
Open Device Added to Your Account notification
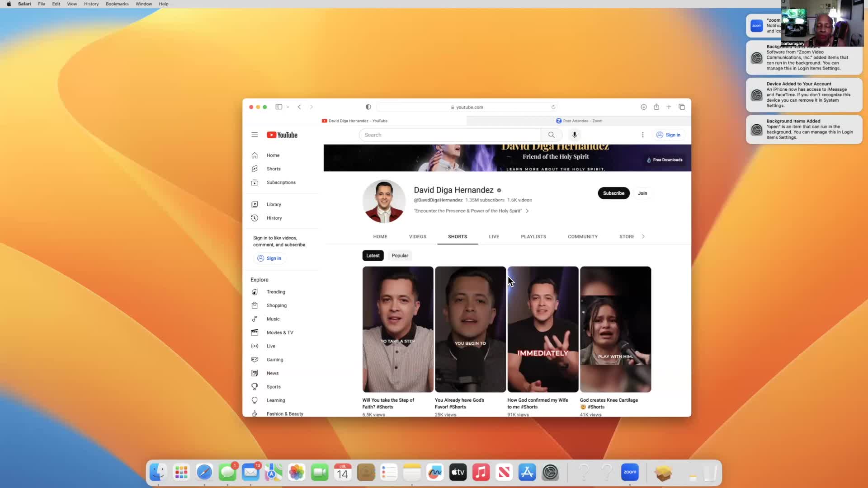tap(804, 95)
